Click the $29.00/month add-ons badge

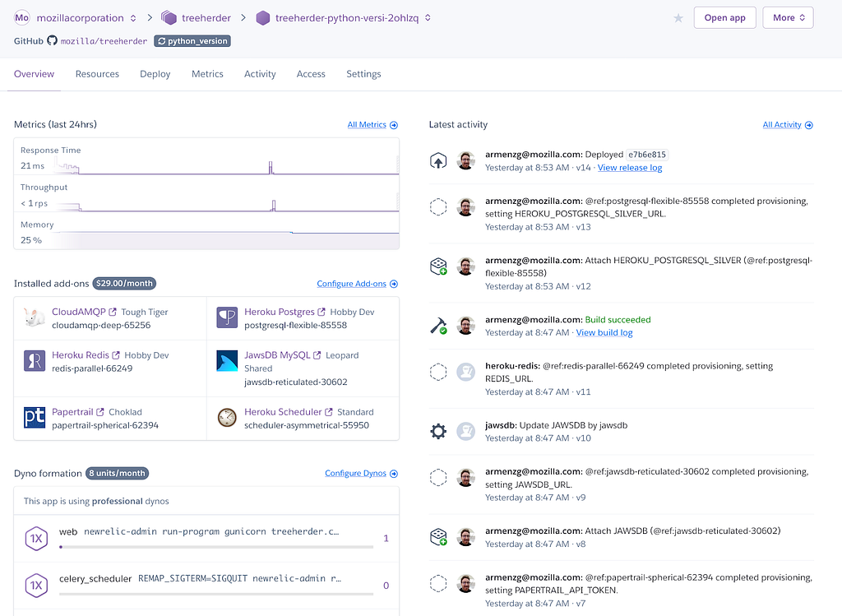pyautogui.click(x=125, y=283)
